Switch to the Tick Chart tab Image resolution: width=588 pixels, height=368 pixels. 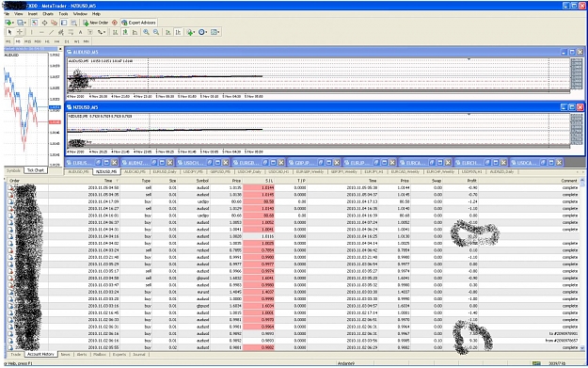click(x=36, y=170)
